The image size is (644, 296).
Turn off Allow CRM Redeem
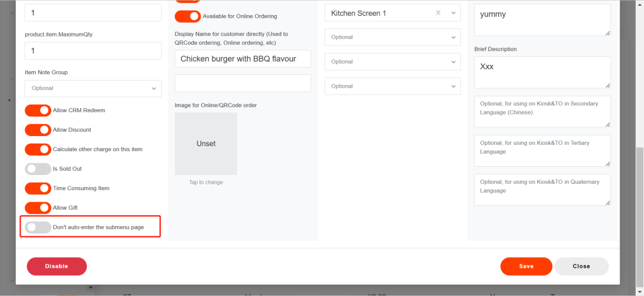(38, 110)
